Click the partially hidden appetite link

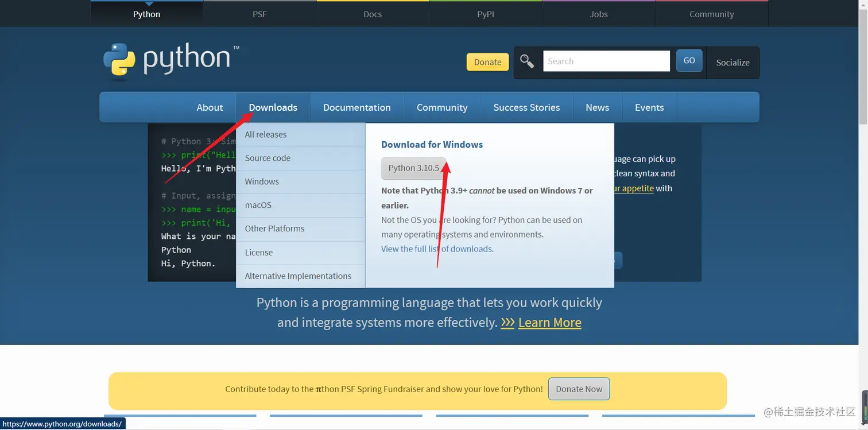[634, 188]
